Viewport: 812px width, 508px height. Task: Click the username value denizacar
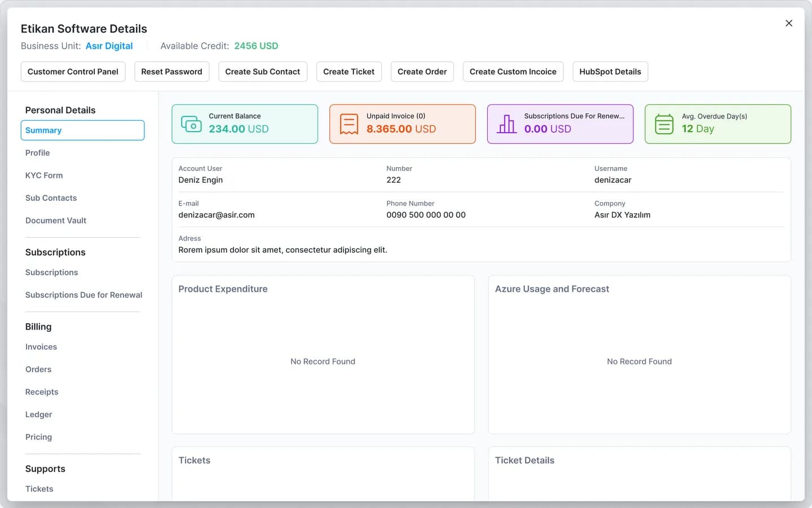click(x=613, y=180)
